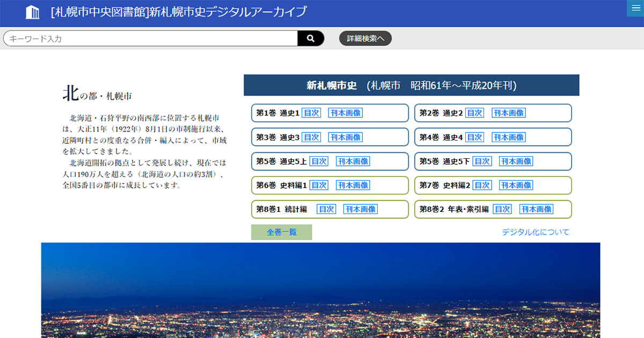View 刊本画像 for 第5巻 通史5上

[353, 161]
